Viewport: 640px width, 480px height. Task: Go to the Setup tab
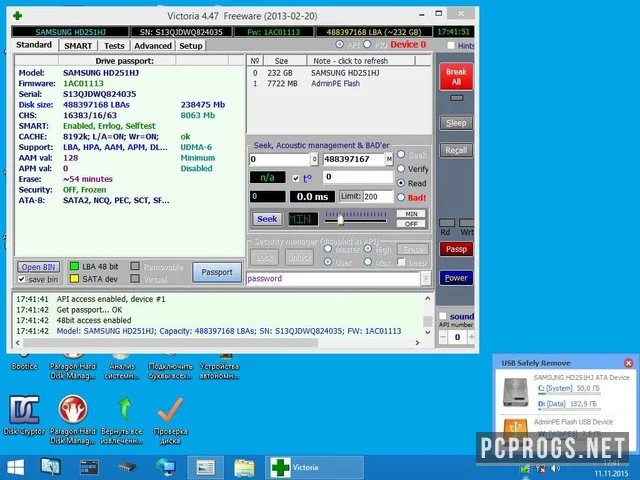(191, 46)
